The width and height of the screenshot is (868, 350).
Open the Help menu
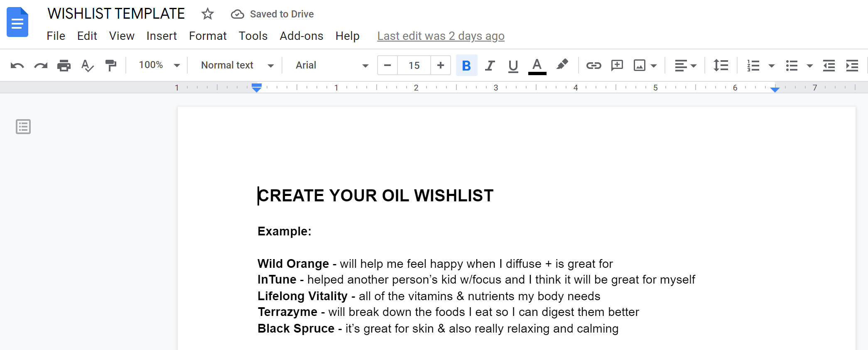(x=348, y=36)
